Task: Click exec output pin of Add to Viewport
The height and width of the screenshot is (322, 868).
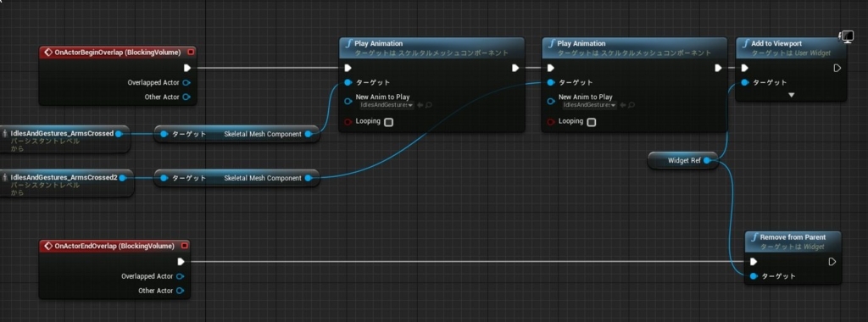Action: coord(837,68)
